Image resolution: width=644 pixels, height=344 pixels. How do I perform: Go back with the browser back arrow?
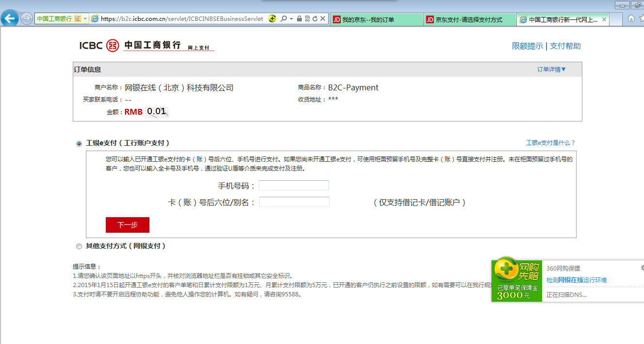coord(10,19)
